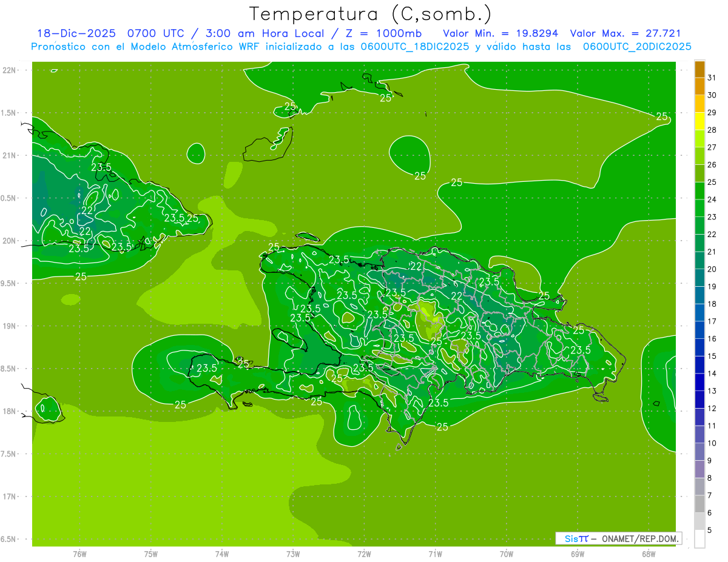Click the blue 'Sis' logo text

[x=571, y=538]
